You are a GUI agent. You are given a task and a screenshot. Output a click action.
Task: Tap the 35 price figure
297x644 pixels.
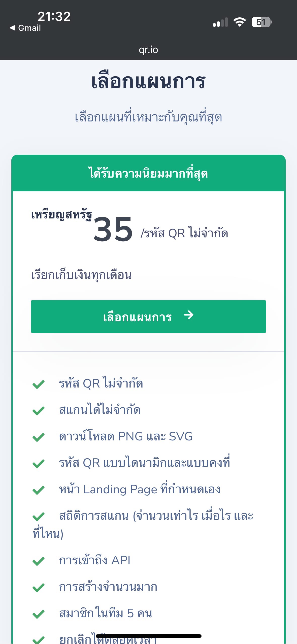[x=113, y=230]
